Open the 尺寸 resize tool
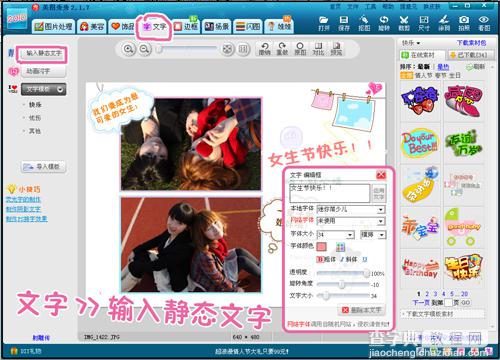This screenshot has height=360, width=500. click(x=424, y=23)
